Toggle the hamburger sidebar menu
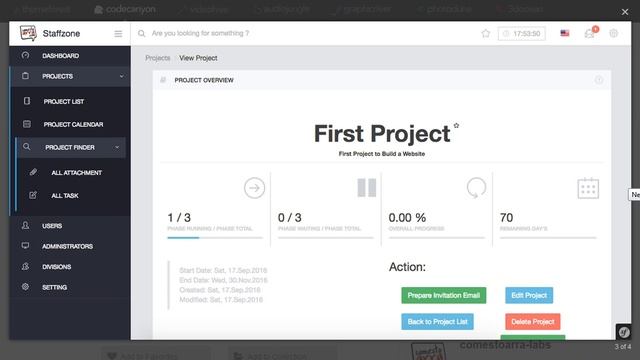 point(118,33)
